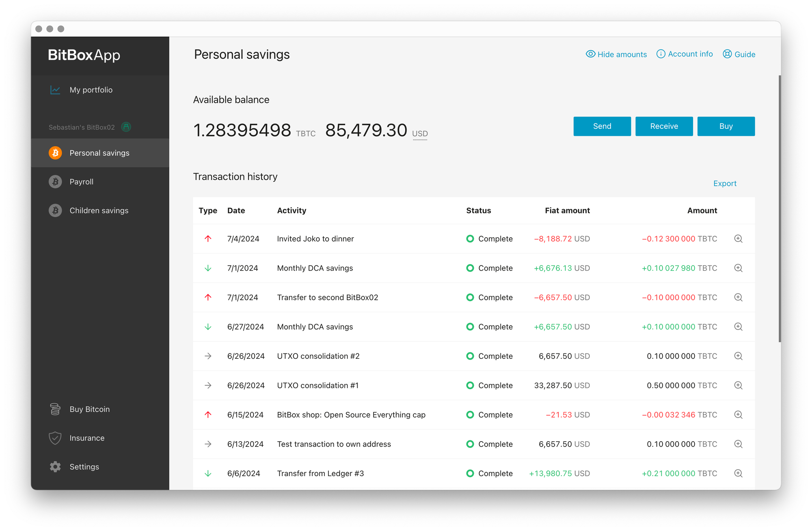The height and width of the screenshot is (531, 812).
Task: Click the gear icon for Settings
Action: [x=55, y=467]
